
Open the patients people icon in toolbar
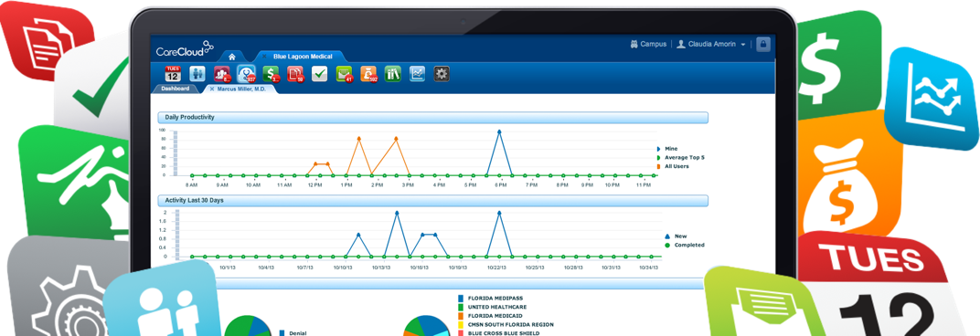click(197, 74)
